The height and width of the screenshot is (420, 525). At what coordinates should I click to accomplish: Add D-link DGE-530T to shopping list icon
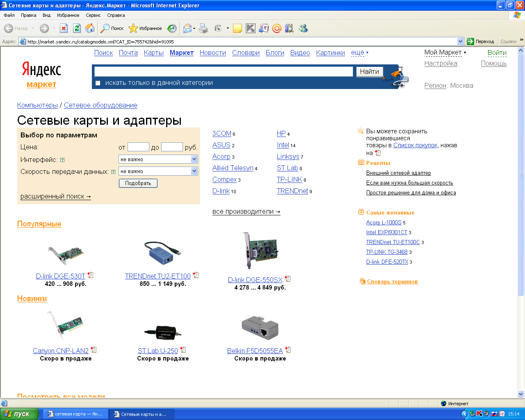[x=91, y=275]
